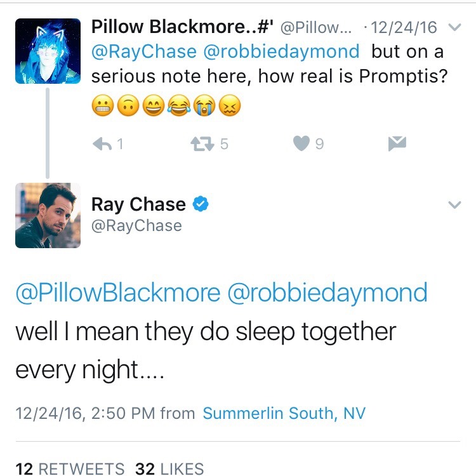Image resolution: width=476 pixels, height=476 pixels.
Task: Open the @robbiedaymond mention in the top tweet
Action: (281, 51)
